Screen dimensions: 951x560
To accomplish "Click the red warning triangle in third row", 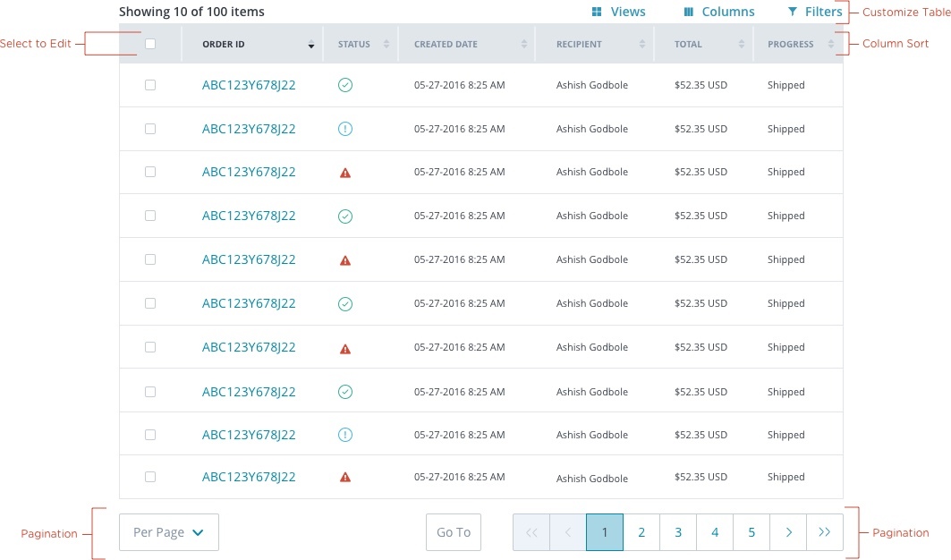I will tap(345, 173).
